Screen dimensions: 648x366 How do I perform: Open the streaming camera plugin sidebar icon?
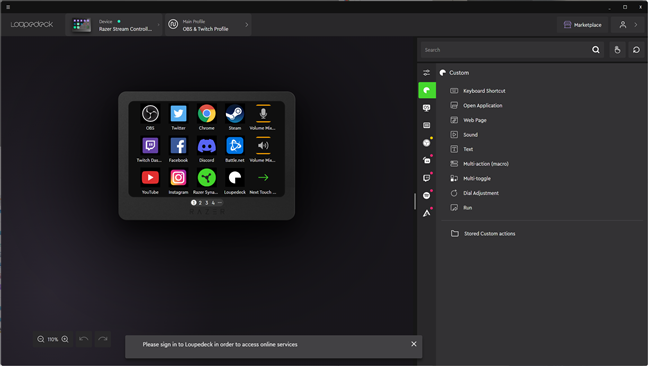(x=426, y=160)
